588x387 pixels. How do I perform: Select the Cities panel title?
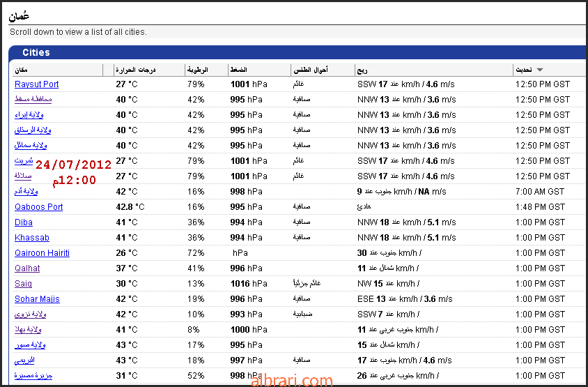click(x=36, y=52)
